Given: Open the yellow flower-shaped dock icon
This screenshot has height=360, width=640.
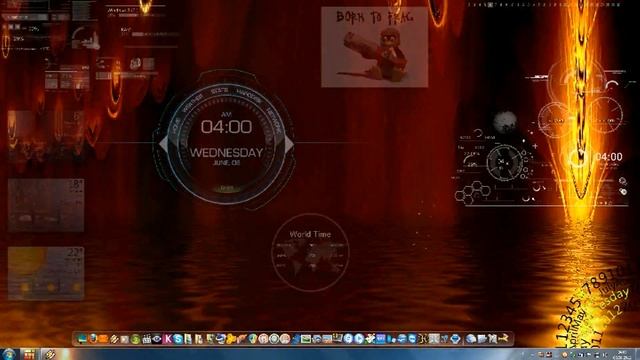Looking at the screenshot, I should (231, 339).
